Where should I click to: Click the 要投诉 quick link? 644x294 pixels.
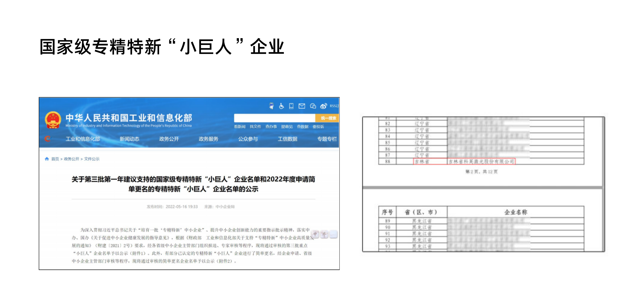[x=318, y=127]
